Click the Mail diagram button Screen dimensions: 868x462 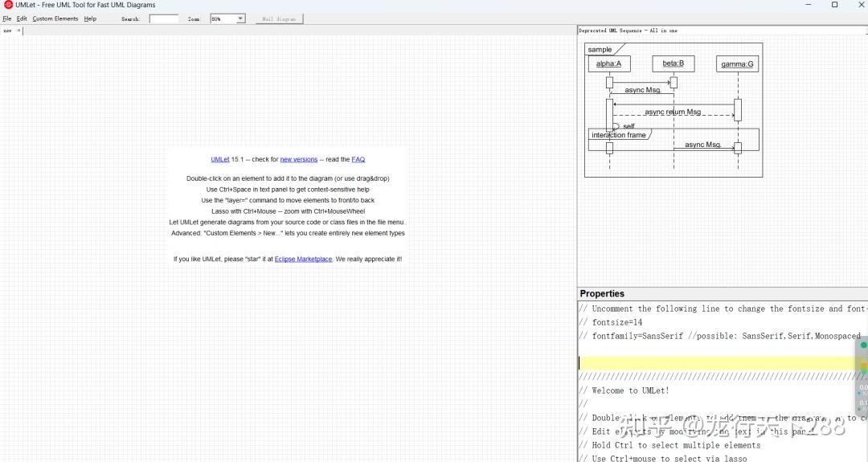pyautogui.click(x=279, y=18)
